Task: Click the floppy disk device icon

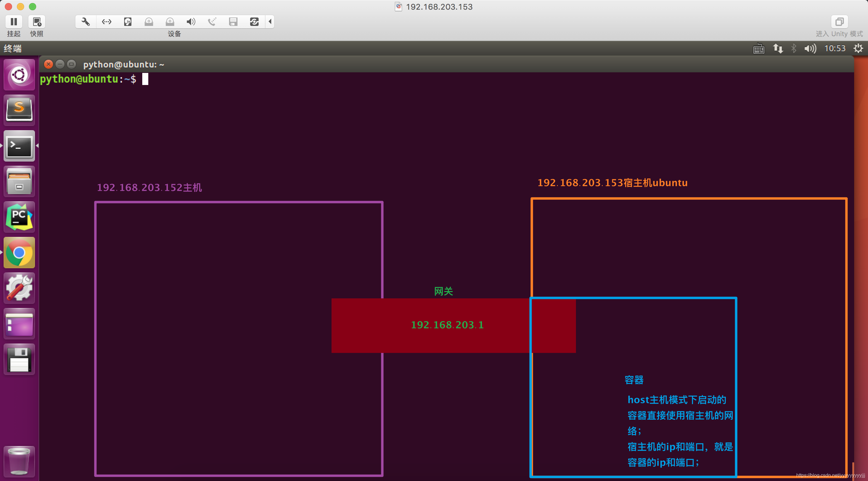Action: pyautogui.click(x=233, y=22)
